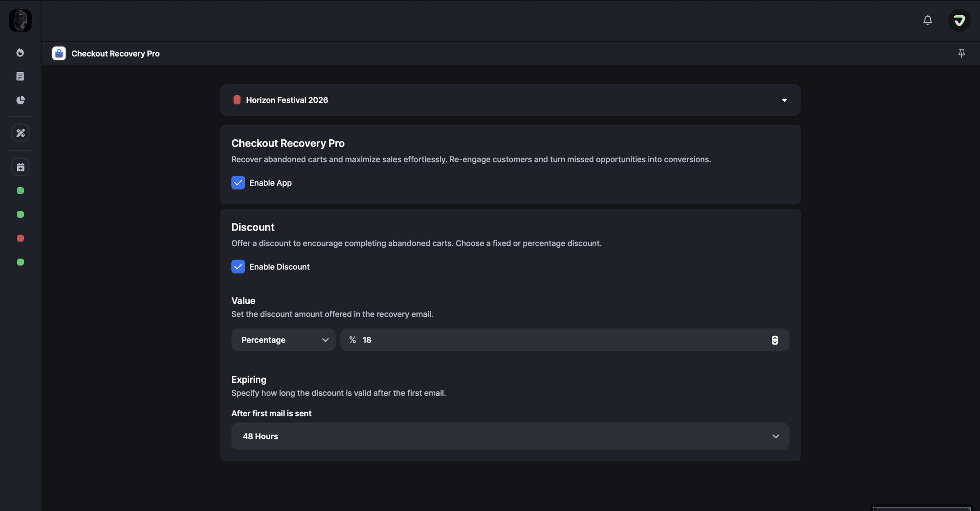Screen dimensions: 980x511
Task: Open the documents panel from sidebar
Action: tap(20, 76)
